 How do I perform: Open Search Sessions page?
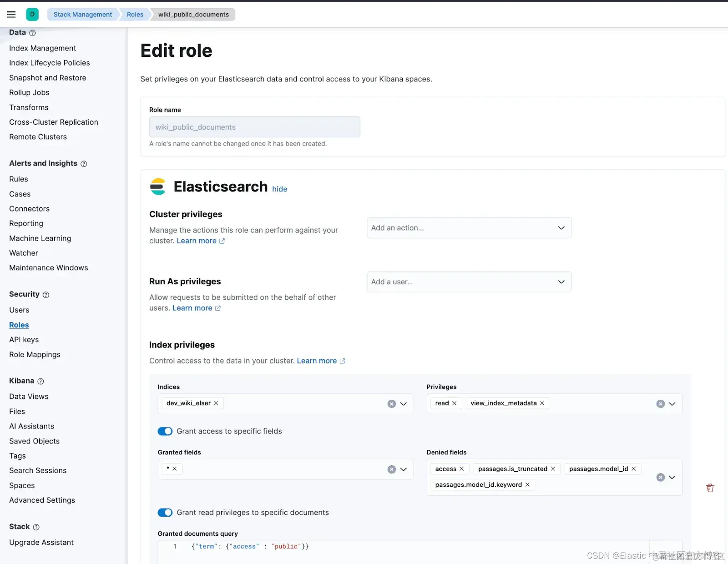38,471
